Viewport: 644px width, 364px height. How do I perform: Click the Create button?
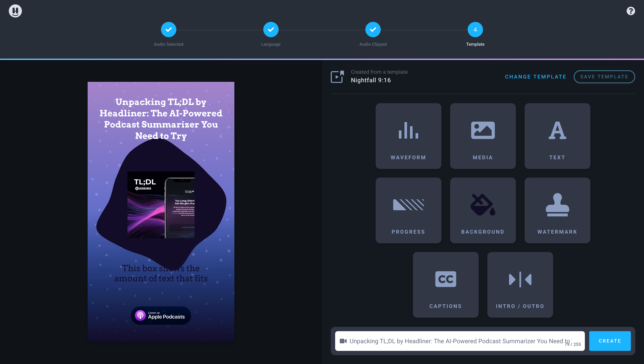click(610, 341)
